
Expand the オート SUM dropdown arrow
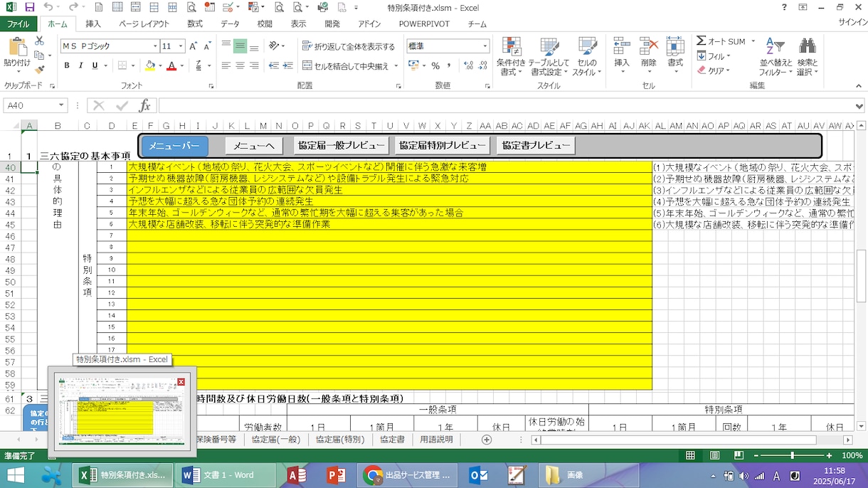click(752, 41)
